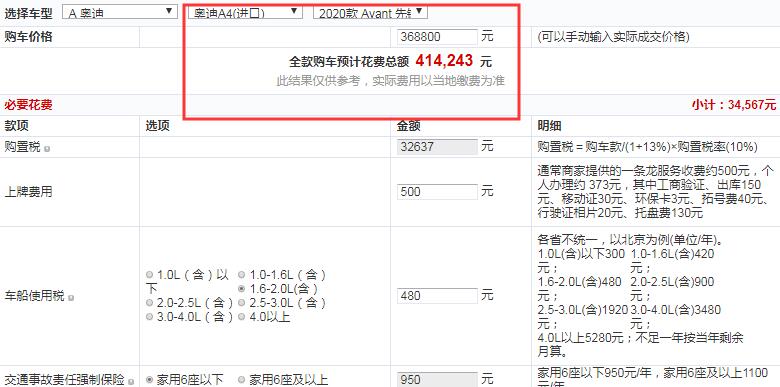Image resolution: width=780 pixels, height=387 pixels.
Task: Click the (可以手动输入实际成交价格) hint text
Action: pos(613,37)
